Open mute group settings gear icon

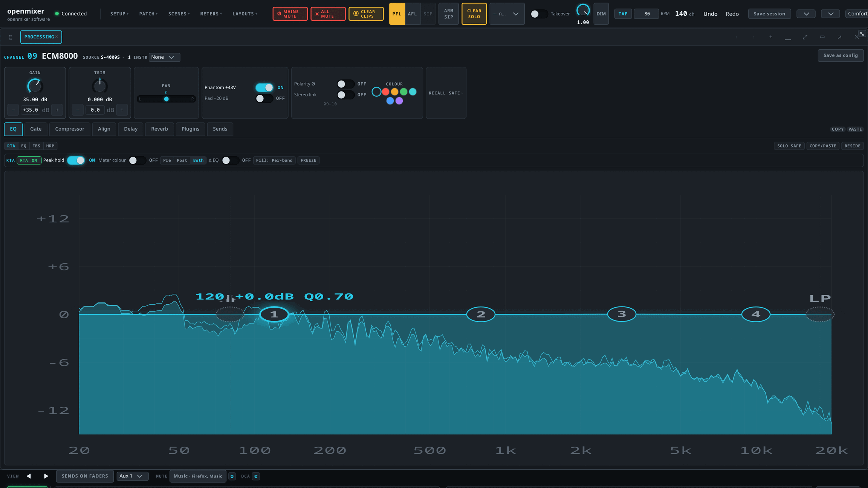click(232, 476)
